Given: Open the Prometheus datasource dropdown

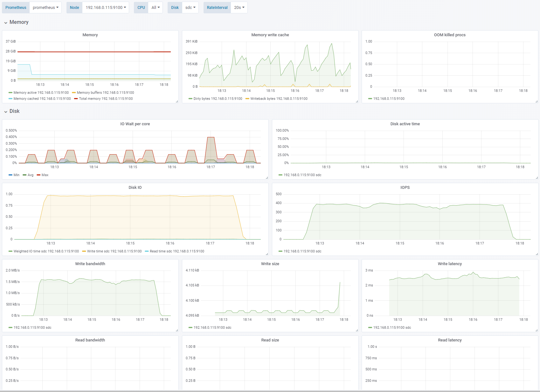Looking at the screenshot, I should coord(46,8).
